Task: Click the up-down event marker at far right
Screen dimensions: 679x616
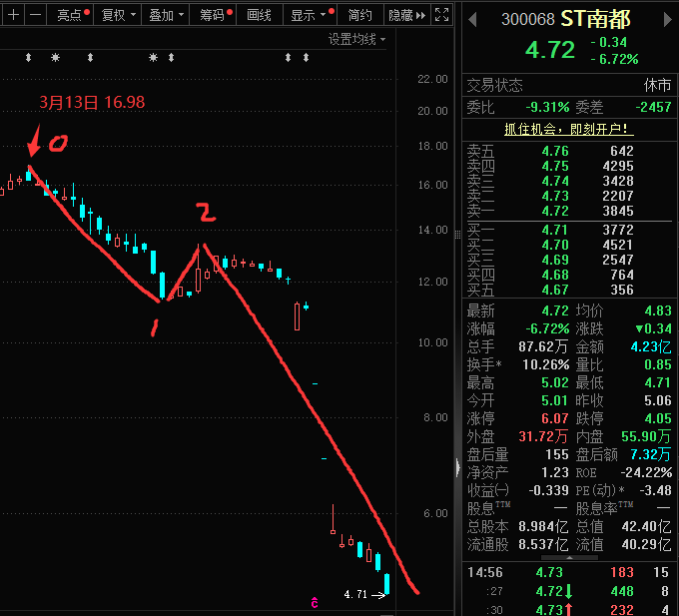Action: tap(306, 57)
